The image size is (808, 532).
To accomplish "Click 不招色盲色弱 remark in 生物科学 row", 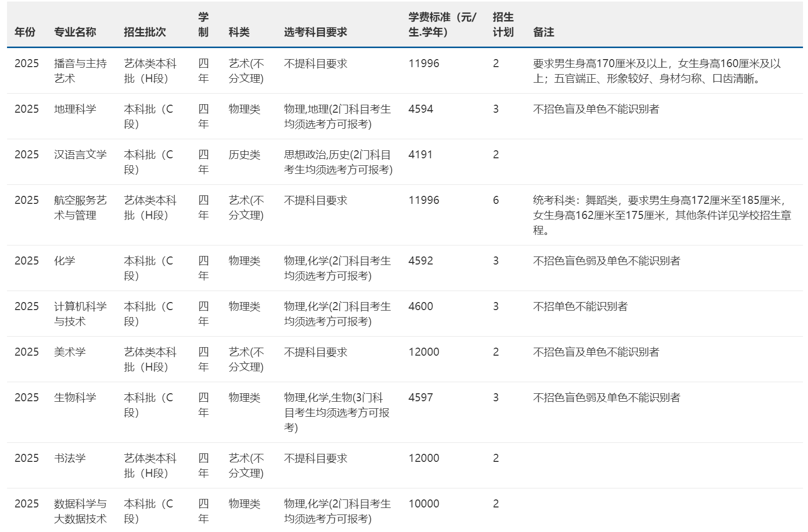I will (x=607, y=398).
